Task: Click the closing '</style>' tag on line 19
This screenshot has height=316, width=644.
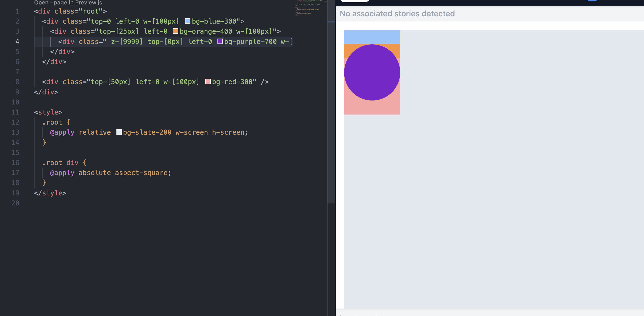Action: coord(50,193)
